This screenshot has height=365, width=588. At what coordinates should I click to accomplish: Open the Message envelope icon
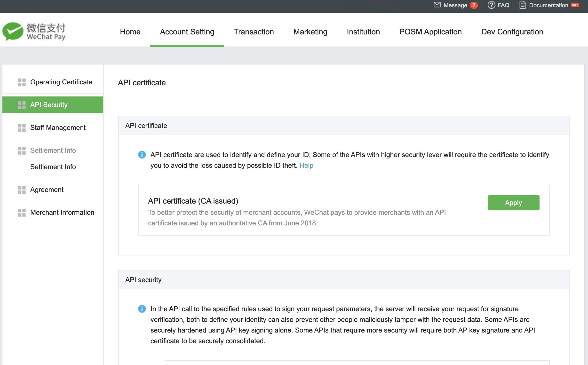click(437, 5)
